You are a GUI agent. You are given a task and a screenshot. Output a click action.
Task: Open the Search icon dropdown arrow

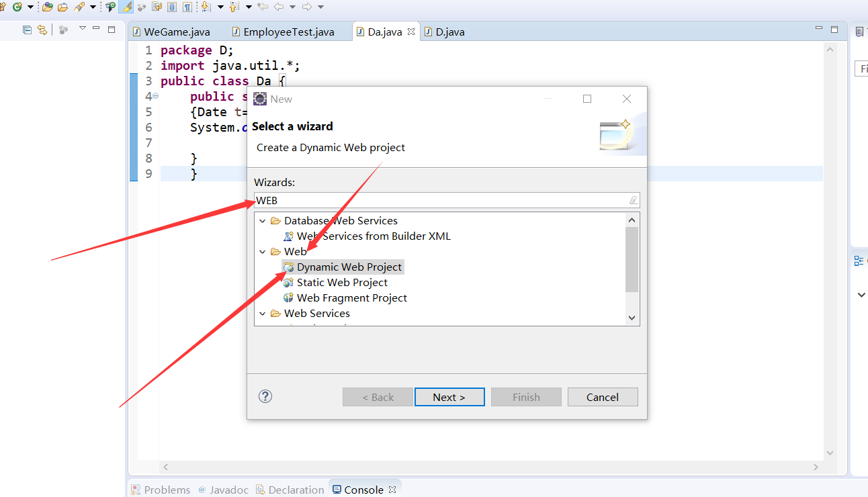(91, 7)
